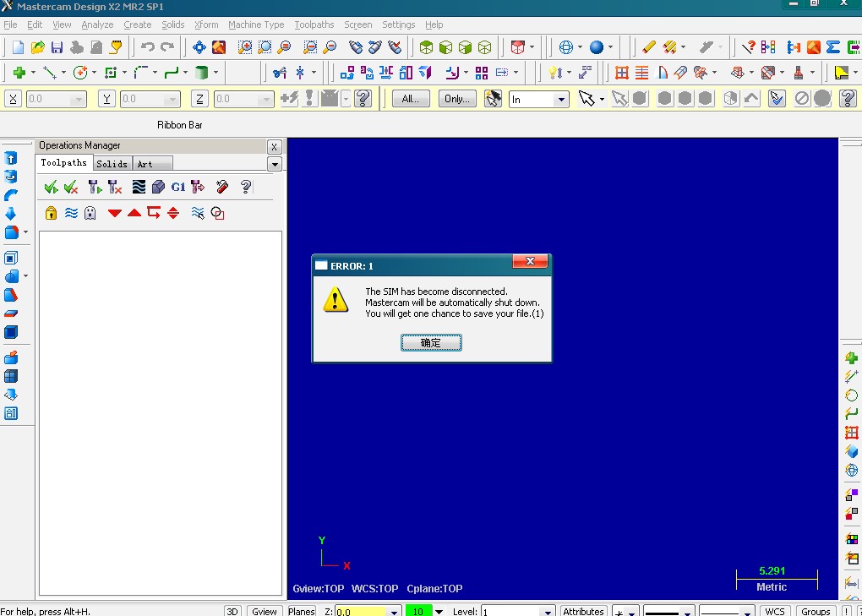Open the File menu
The image size is (862, 616).
10,25
